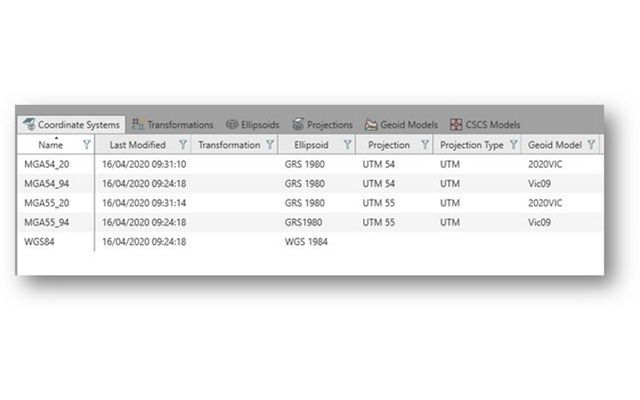This screenshot has width=640, height=400.
Task: Select the MGA54_94 coordinate system row
Action: tap(43, 183)
